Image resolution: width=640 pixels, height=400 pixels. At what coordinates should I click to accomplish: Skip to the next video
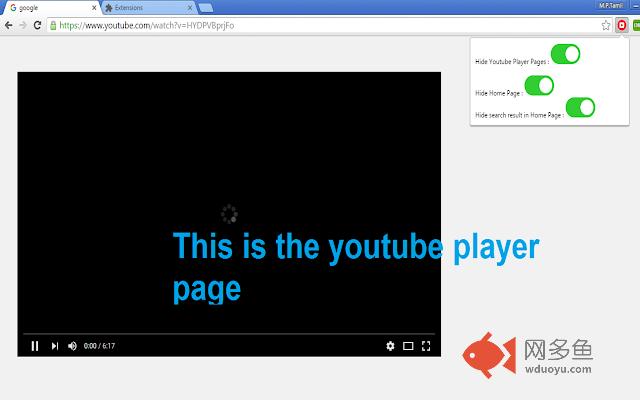click(55, 346)
